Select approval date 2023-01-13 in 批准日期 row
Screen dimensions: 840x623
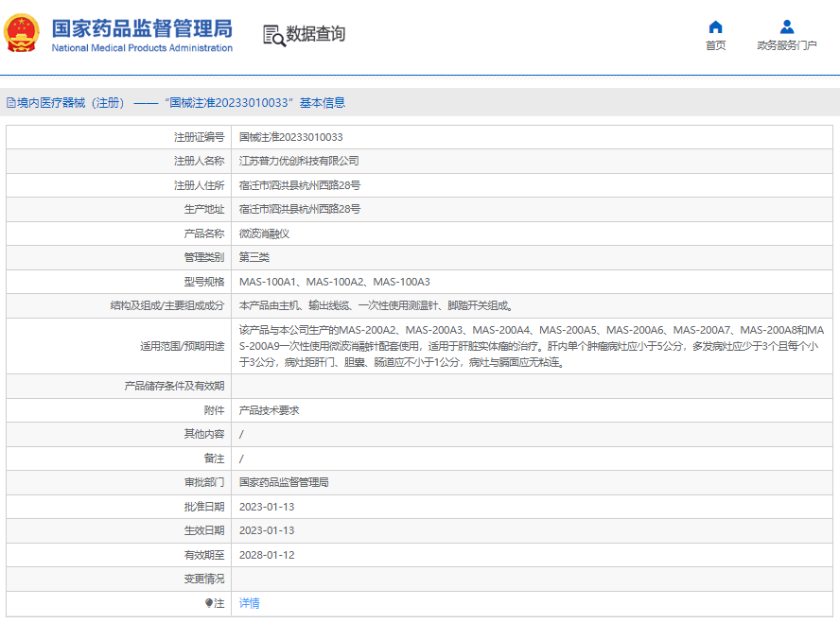pyautogui.click(x=267, y=507)
